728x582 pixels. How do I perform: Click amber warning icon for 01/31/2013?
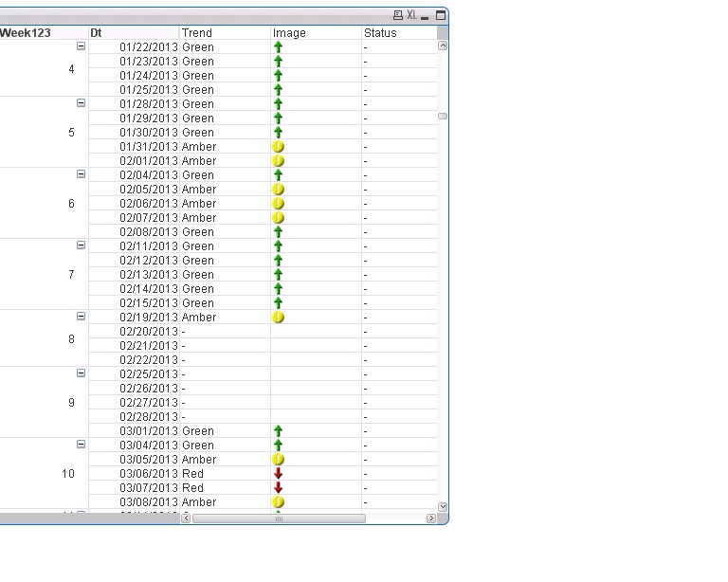(278, 147)
